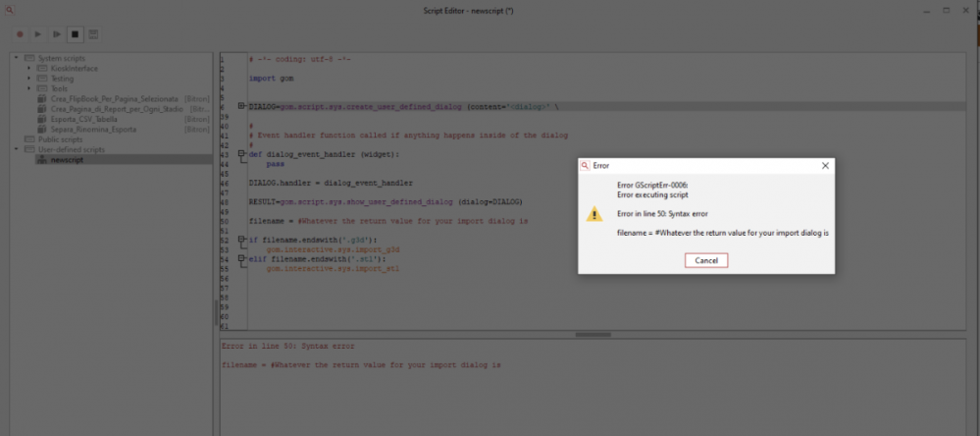The height and width of the screenshot is (436, 980).
Task: Select script Esporta_CSV_Tabella
Action: [83, 119]
